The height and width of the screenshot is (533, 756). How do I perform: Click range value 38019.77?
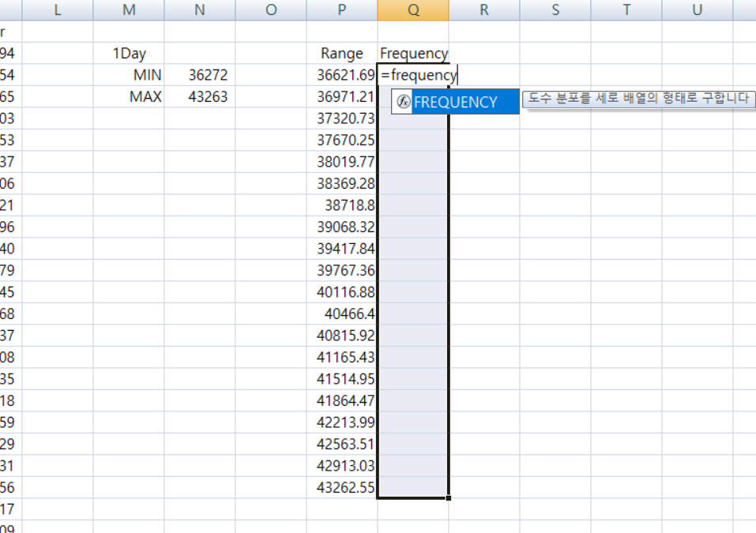click(x=342, y=162)
